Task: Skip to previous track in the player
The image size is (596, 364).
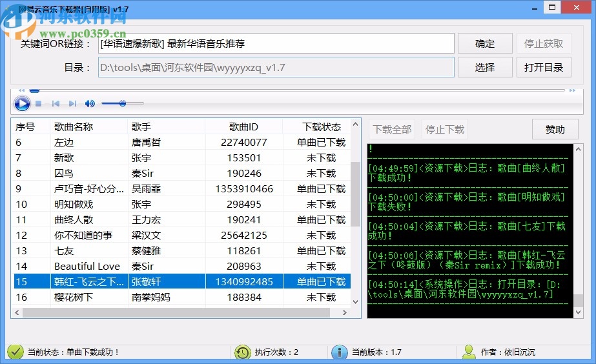Action: tap(56, 103)
